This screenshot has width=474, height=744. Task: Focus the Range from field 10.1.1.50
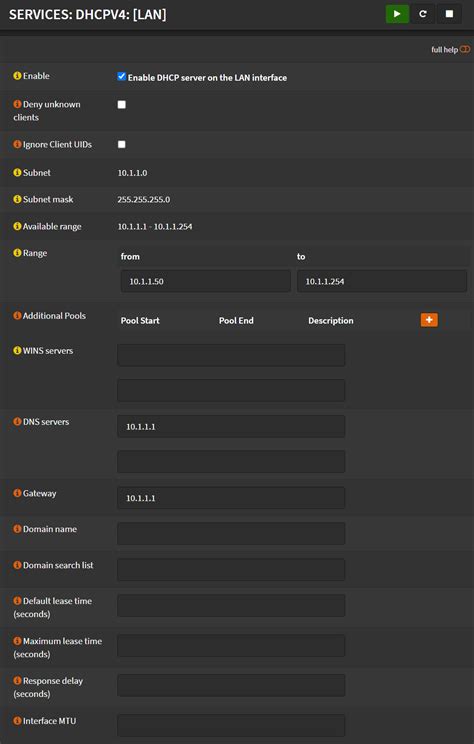click(205, 281)
